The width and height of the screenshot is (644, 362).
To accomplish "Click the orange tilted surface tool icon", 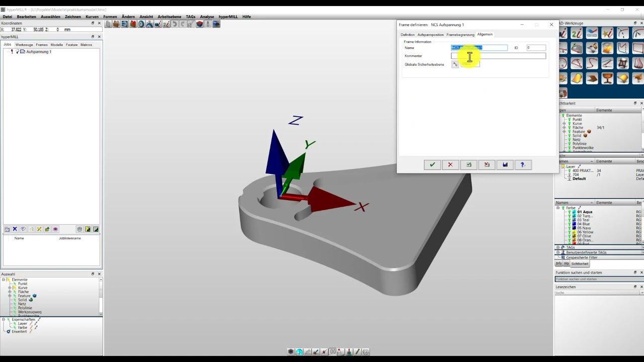I will (577, 78).
